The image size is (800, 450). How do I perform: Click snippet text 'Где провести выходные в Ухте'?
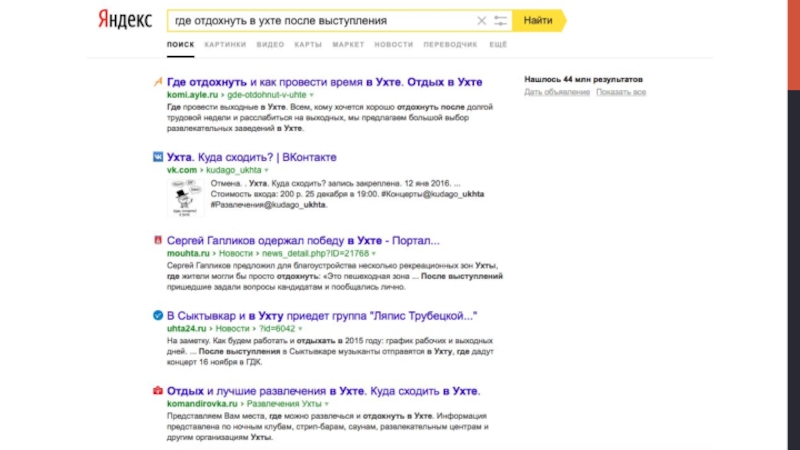pos(227,107)
